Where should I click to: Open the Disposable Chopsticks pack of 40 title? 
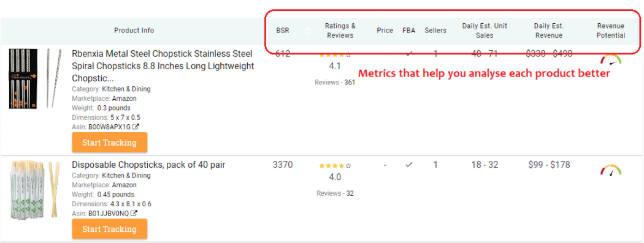(x=148, y=165)
